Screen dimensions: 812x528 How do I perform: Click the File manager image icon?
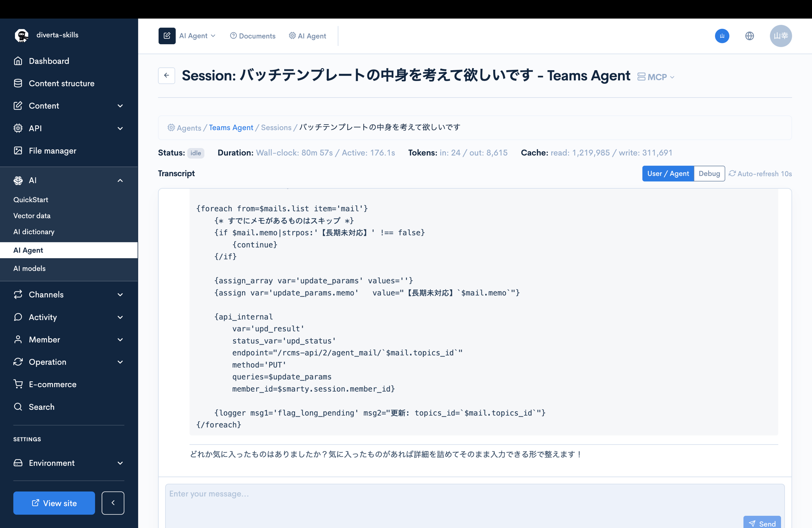pos(18,151)
